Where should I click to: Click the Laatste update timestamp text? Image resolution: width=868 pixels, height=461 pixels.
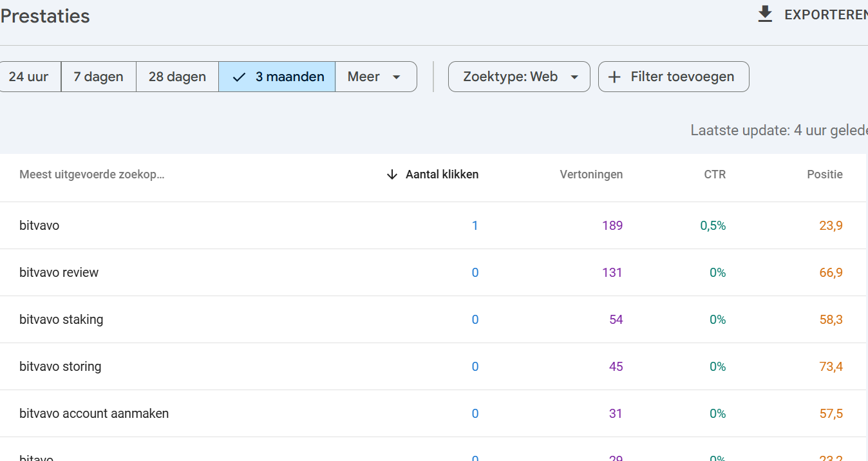click(779, 130)
